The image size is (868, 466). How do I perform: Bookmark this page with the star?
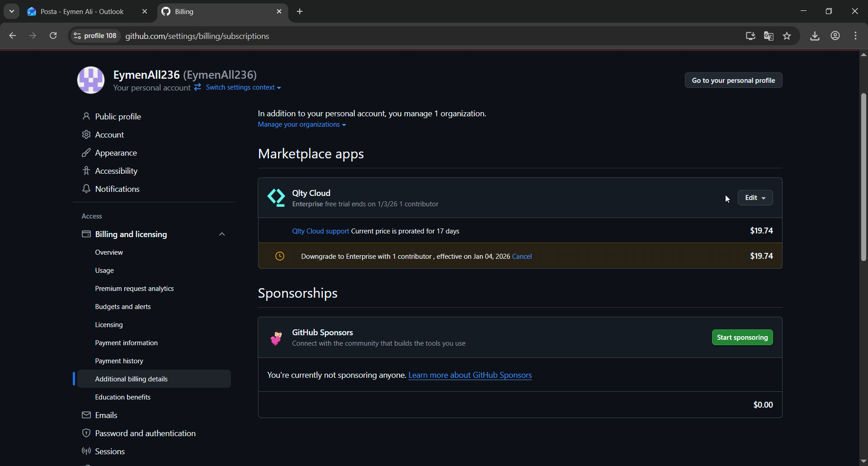(x=787, y=36)
